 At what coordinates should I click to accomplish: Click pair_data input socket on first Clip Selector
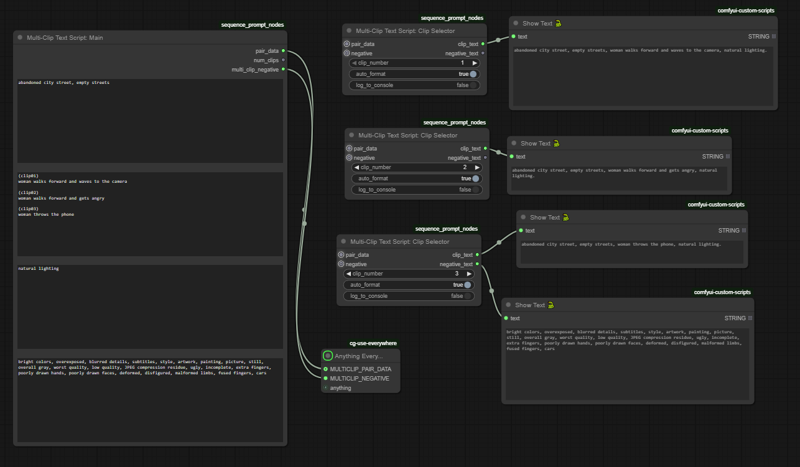tap(347, 44)
